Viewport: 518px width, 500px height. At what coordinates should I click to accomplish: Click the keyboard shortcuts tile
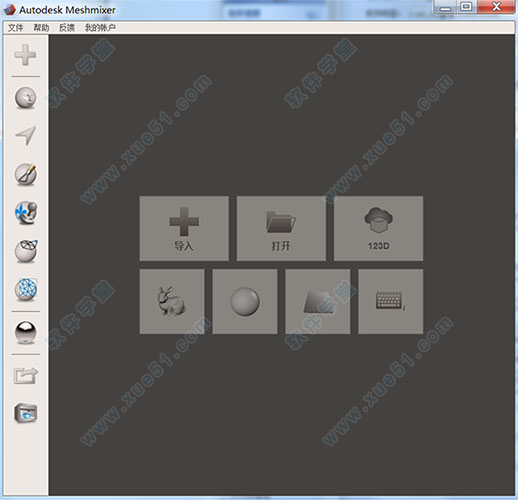click(391, 301)
